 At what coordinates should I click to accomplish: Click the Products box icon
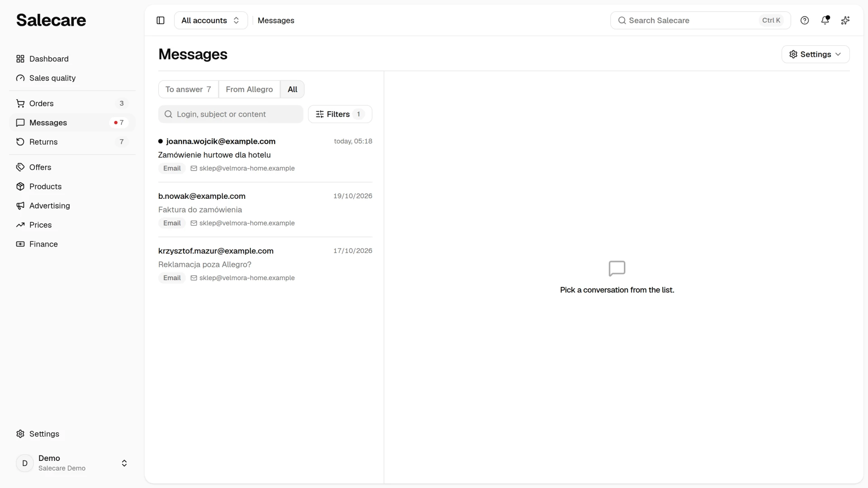[x=20, y=187]
